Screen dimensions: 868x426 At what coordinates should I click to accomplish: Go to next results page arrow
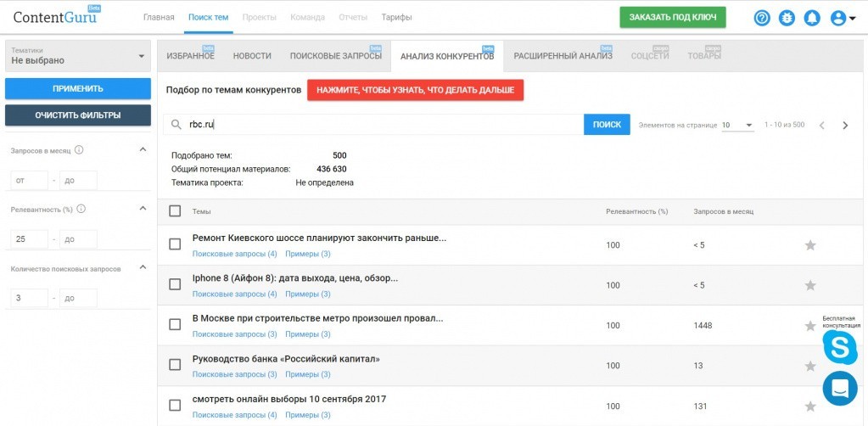(845, 126)
